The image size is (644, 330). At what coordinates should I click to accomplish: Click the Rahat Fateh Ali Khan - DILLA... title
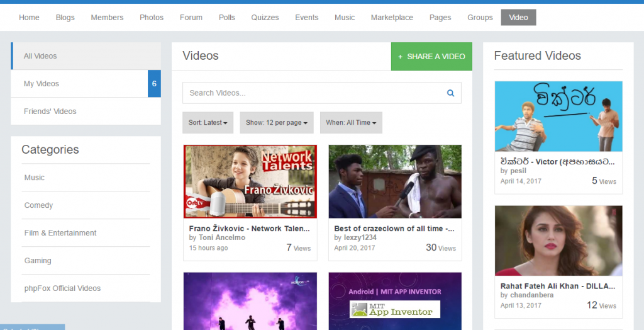[x=558, y=286]
